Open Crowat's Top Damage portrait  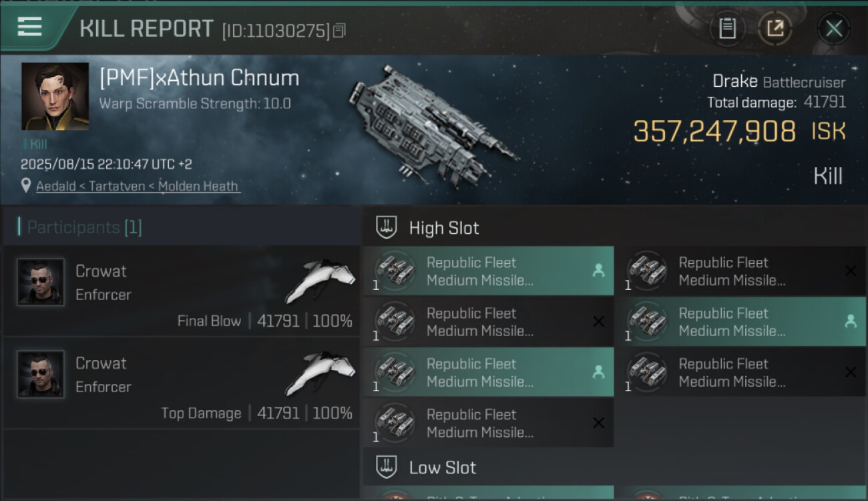pyautogui.click(x=41, y=374)
